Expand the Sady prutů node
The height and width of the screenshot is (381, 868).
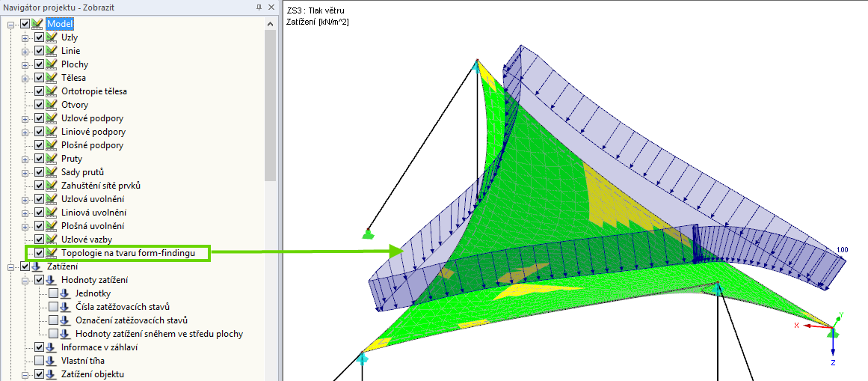pyautogui.click(x=25, y=172)
